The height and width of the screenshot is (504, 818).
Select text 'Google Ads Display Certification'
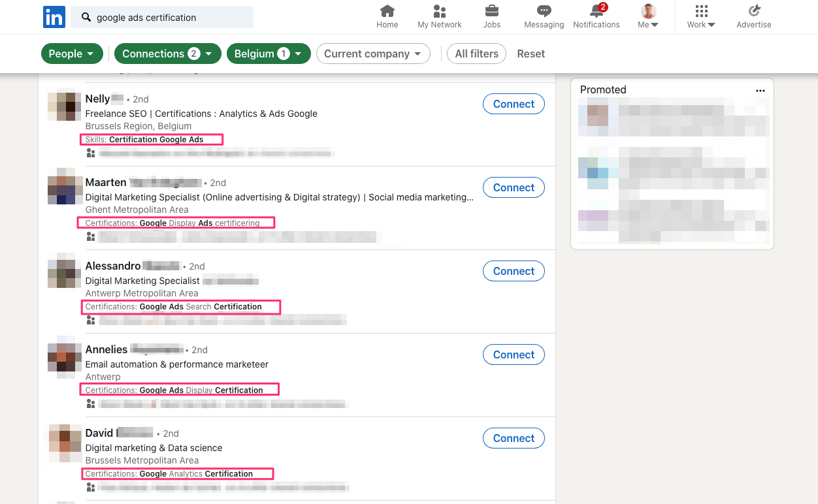pyautogui.click(x=201, y=390)
